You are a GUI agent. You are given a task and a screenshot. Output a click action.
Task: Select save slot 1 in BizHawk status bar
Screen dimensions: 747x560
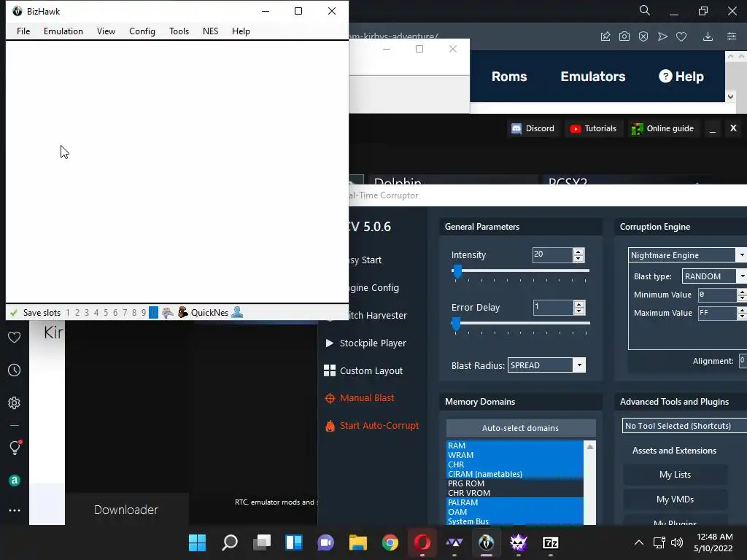pos(68,313)
